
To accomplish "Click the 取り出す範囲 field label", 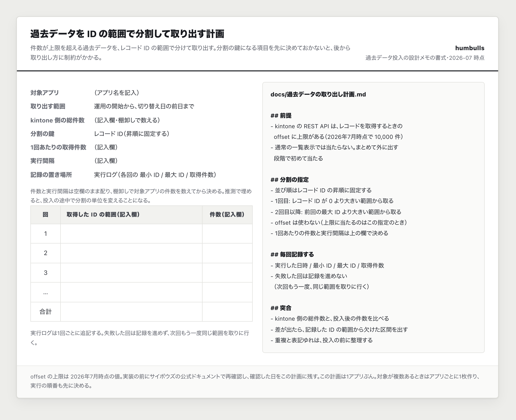I will (x=48, y=106).
